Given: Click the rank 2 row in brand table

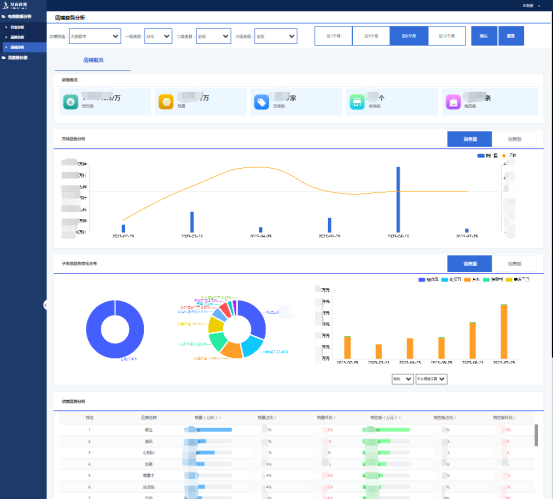Looking at the screenshot, I should (x=297, y=441).
